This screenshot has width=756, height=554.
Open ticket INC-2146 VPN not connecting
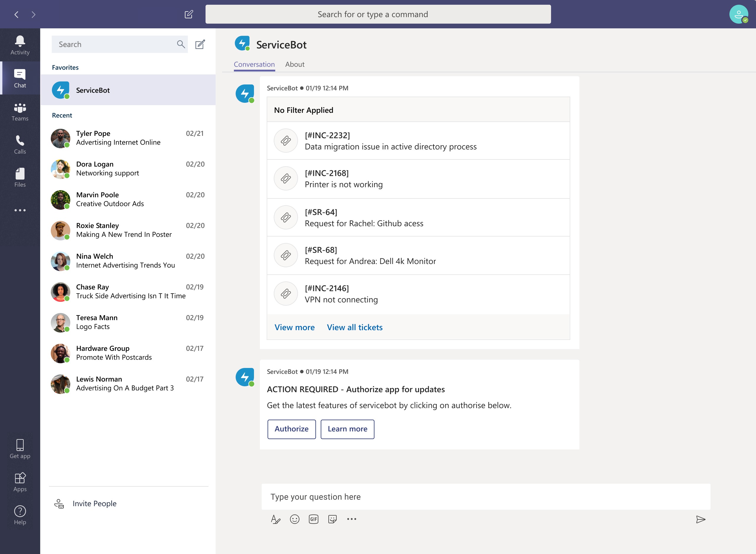[x=418, y=294]
